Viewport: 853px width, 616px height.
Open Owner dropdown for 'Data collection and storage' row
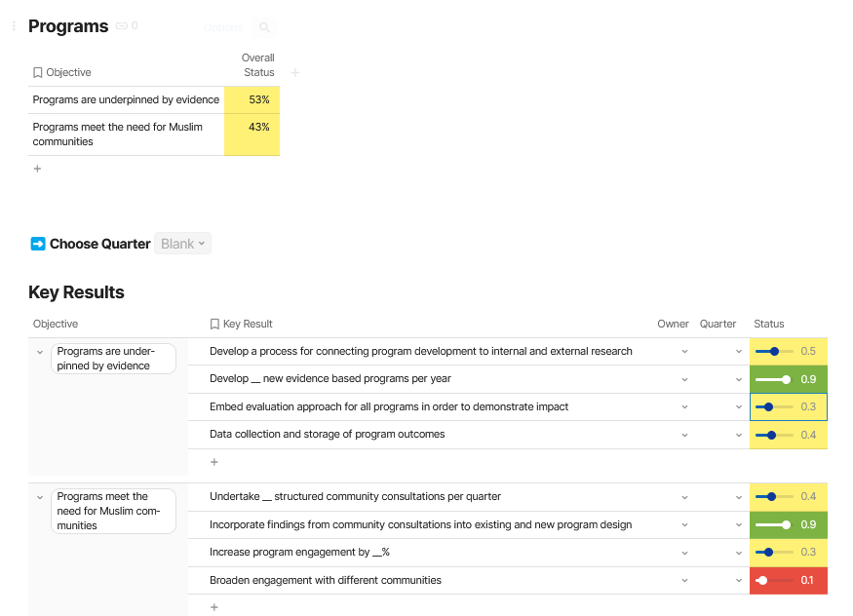coord(684,435)
